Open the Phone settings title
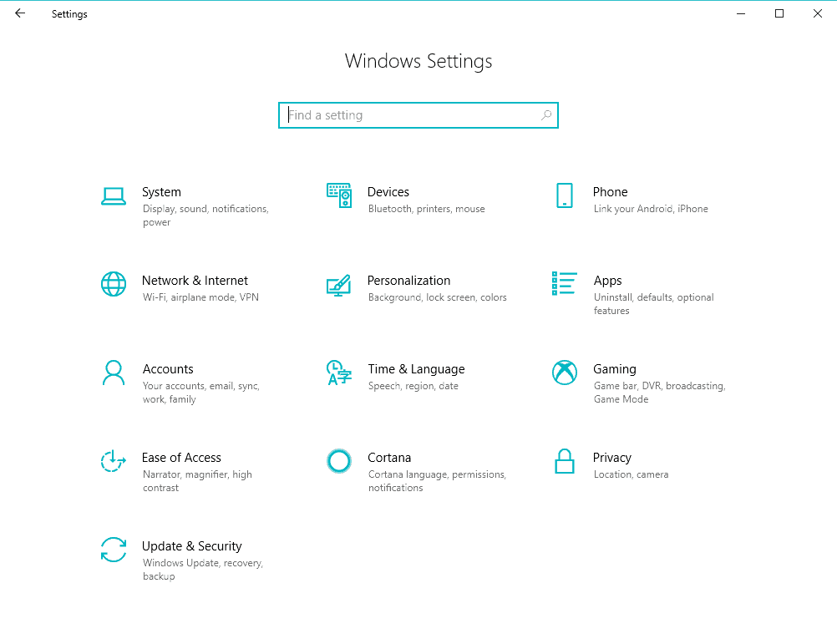The height and width of the screenshot is (644, 837). 610,191
